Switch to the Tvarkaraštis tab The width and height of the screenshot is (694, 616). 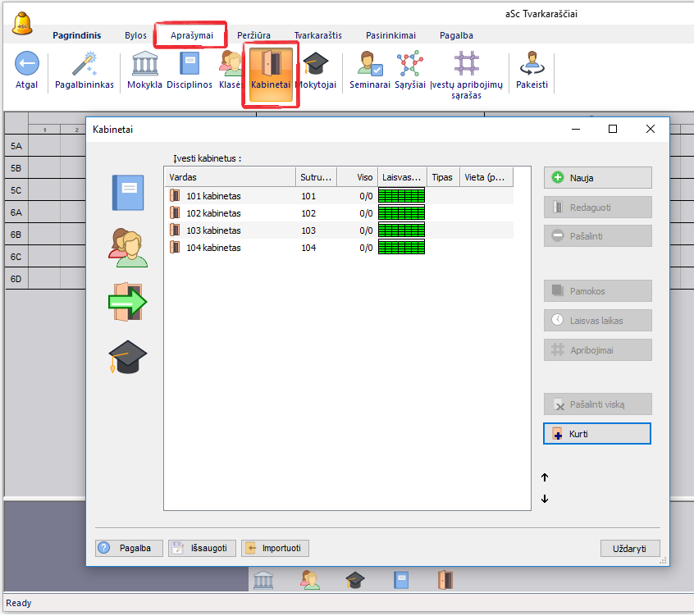click(318, 35)
